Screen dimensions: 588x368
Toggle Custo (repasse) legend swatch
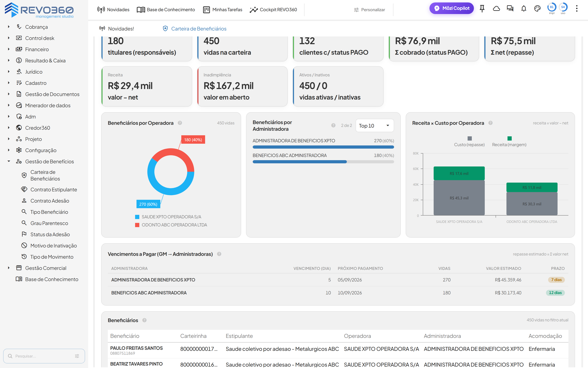469,138
